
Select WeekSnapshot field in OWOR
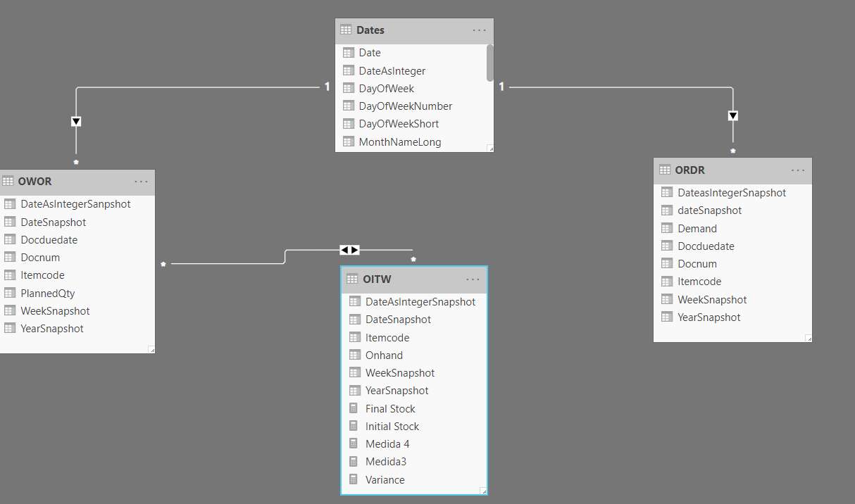point(77,311)
